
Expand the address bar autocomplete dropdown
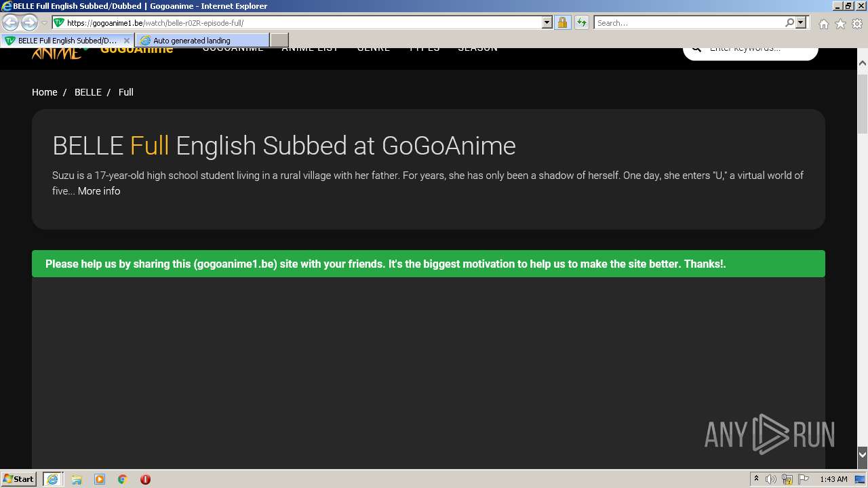pos(547,22)
